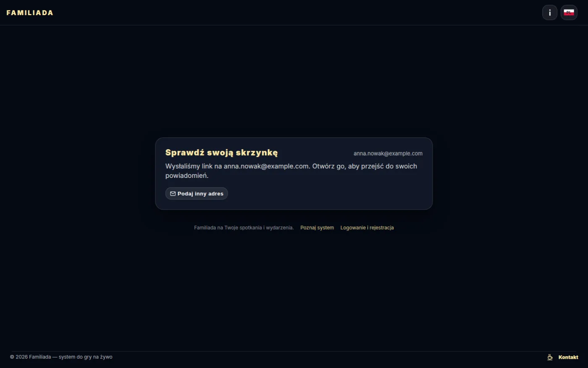This screenshot has height=368, width=588.
Task: Click the coffee cup icon in footer
Action: point(550,357)
